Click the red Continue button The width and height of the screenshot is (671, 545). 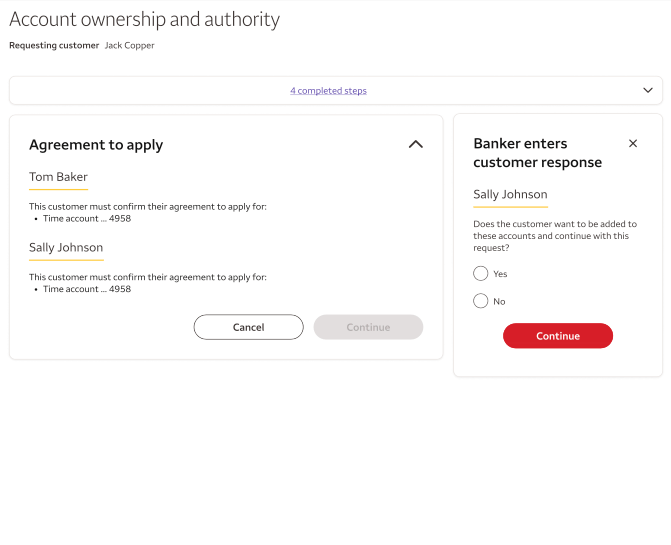point(557,336)
